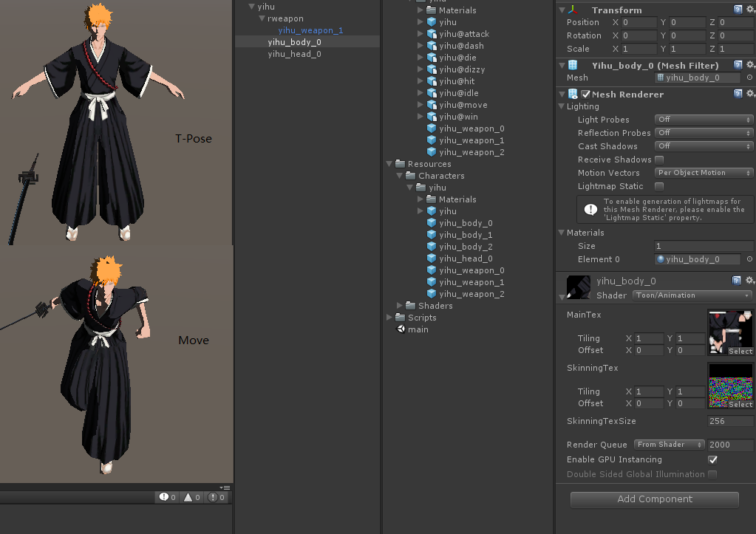Image resolution: width=756 pixels, height=534 pixels.
Task: Click the yihu_body_0 material preview thumbnail
Action: 579,287
